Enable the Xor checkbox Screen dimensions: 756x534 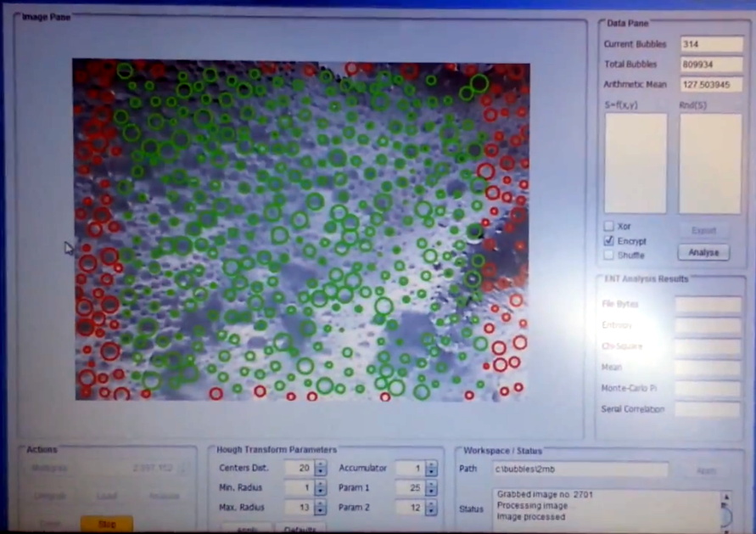[608, 226]
